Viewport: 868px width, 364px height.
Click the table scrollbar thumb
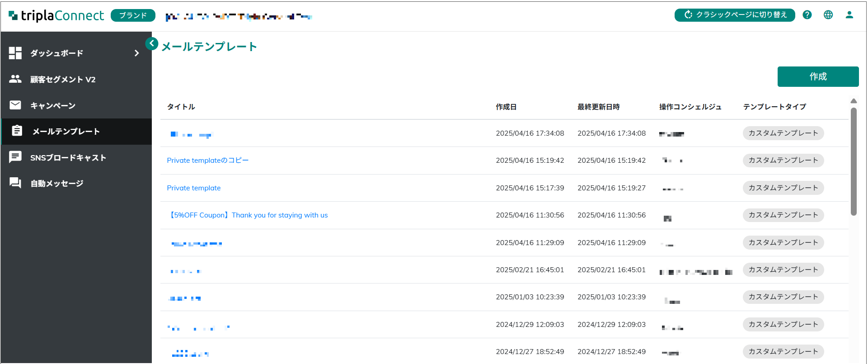coord(854,161)
